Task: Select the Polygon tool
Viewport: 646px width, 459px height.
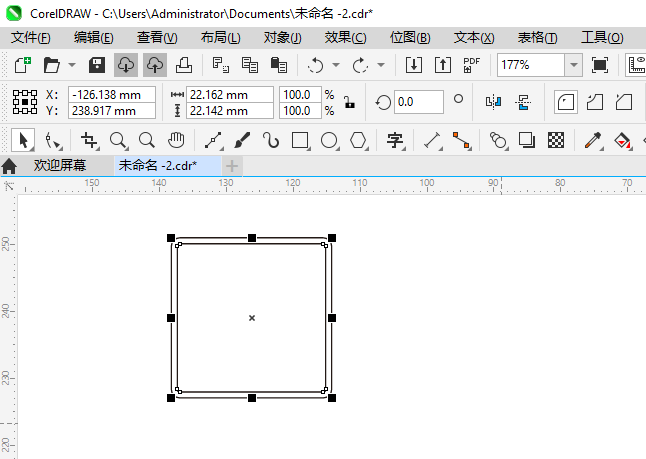Action: [358, 141]
